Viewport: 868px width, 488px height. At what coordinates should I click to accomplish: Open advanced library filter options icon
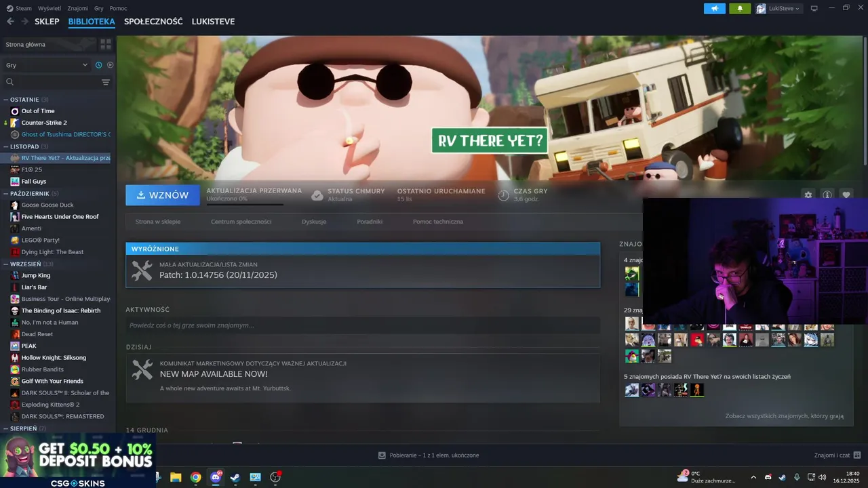click(106, 82)
